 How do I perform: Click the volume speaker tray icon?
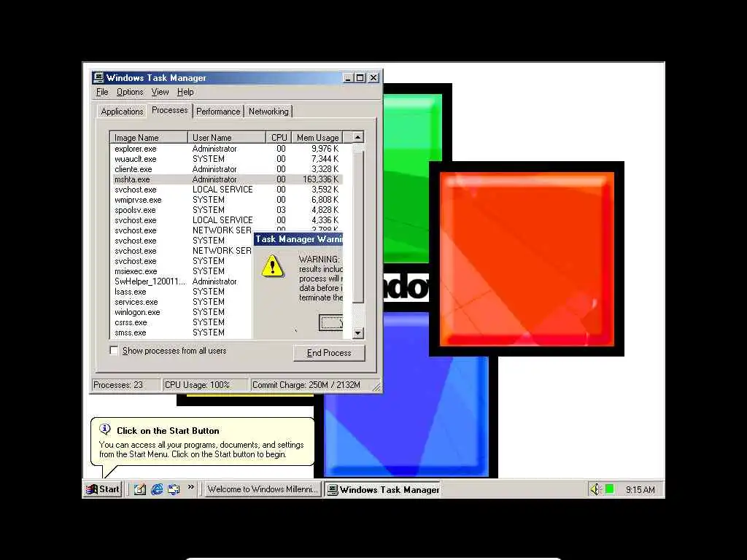click(x=595, y=489)
